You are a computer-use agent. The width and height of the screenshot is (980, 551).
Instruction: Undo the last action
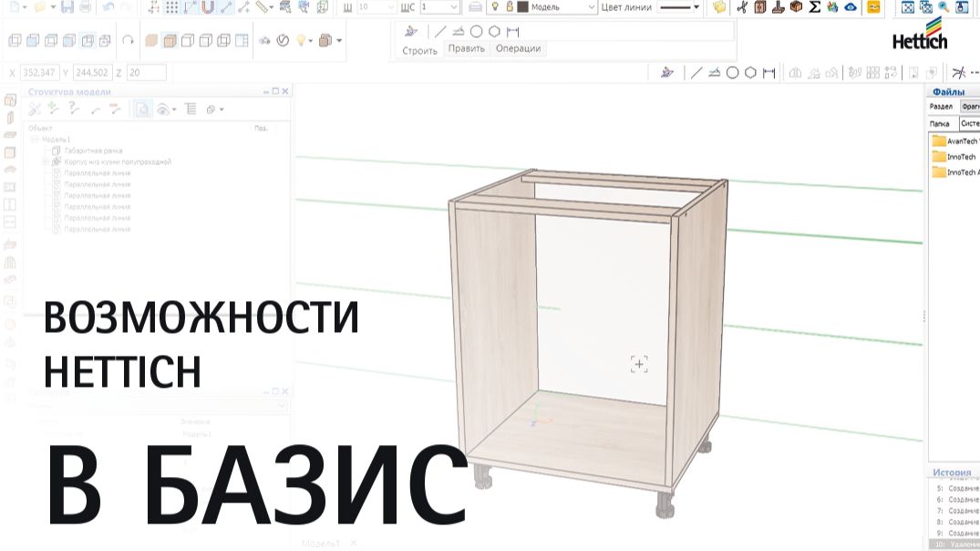108,7
